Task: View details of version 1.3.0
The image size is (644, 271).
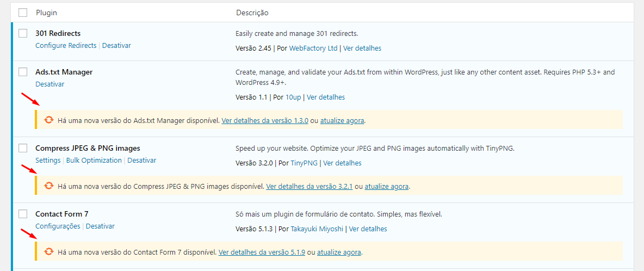Action: 265,121
